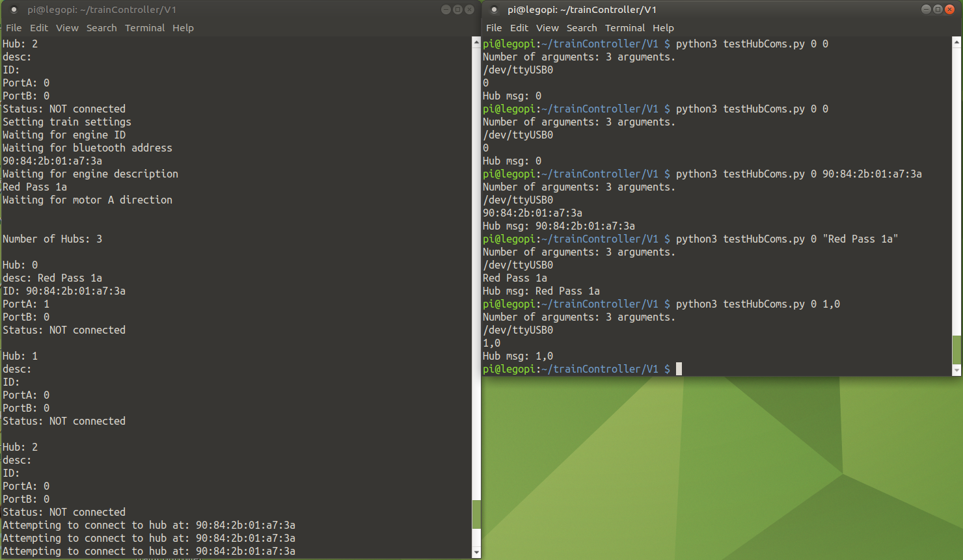Click the "Hub: 1" line in left terminal
Image resolution: width=963 pixels, height=560 pixels.
tap(20, 356)
